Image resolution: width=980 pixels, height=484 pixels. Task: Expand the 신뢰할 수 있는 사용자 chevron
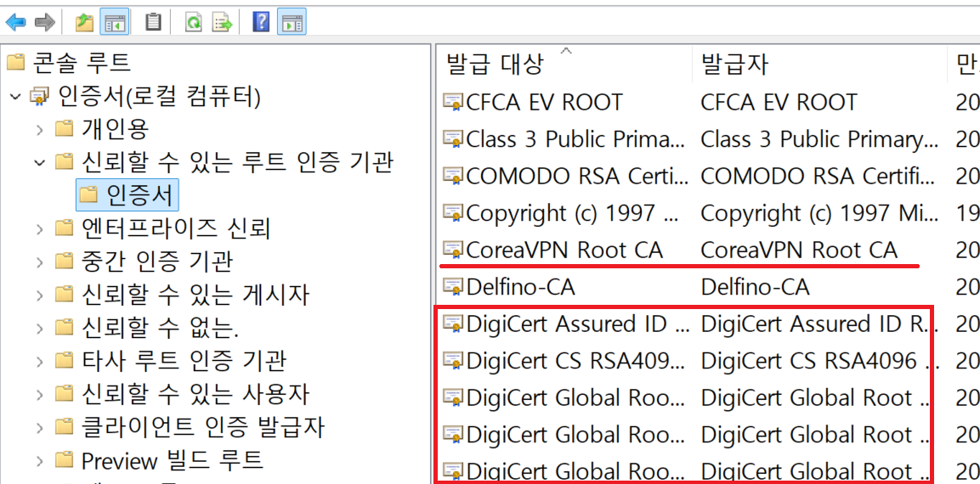(40, 395)
